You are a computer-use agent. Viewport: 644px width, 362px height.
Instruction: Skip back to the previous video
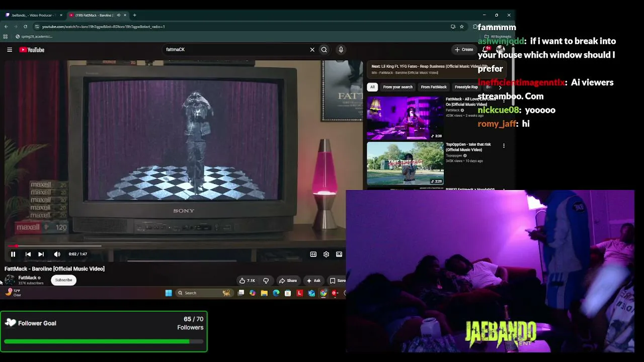(x=28, y=254)
